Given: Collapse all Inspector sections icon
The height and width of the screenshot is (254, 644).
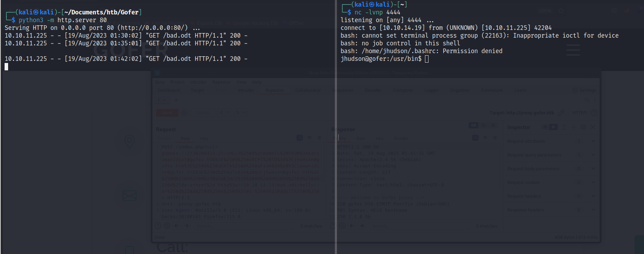Looking at the screenshot, I should 574,127.
